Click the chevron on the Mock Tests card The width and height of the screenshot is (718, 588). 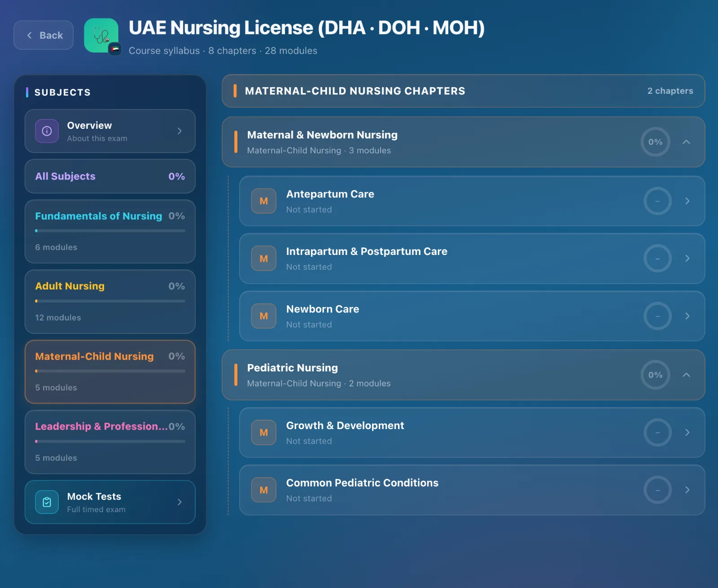point(179,502)
